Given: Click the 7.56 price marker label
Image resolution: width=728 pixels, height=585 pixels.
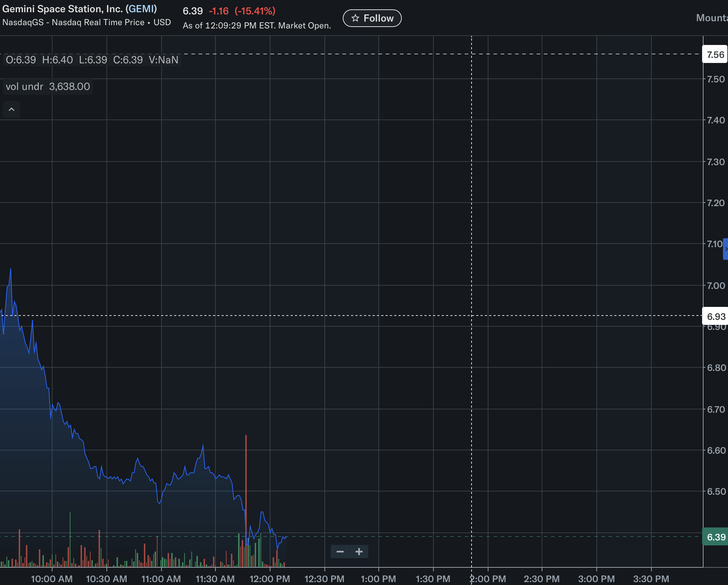Looking at the screenshot, I should click(x=715, y=55).
